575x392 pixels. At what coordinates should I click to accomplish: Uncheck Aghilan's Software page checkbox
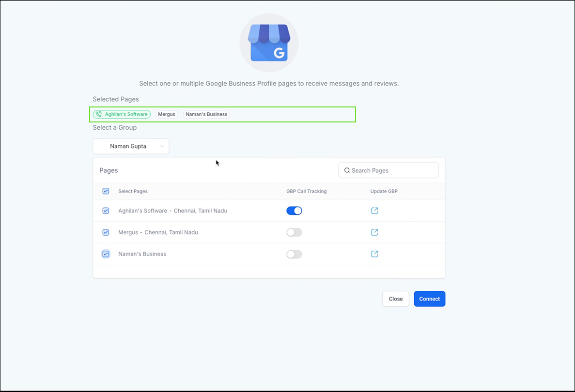106,211
